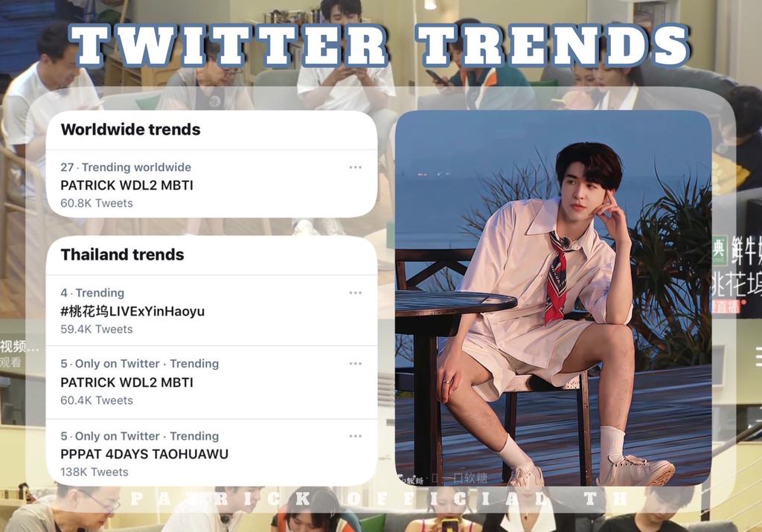Open more options for Thailand PATRICK WDL2 MBTI trend
The image size is (762, 532).
(355, 363)
